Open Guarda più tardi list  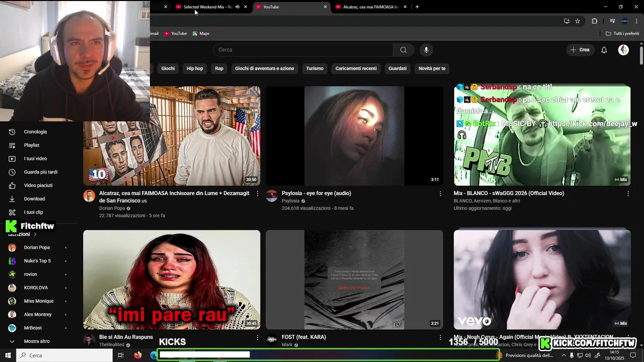(x=40, y=172)
